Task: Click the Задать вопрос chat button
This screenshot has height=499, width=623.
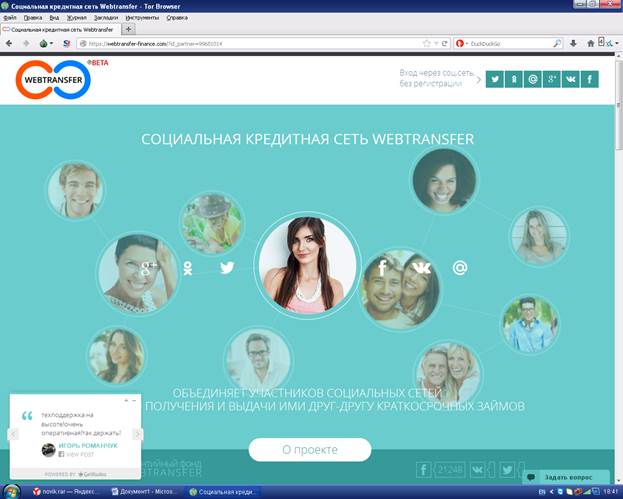Action: pyautogui.click(x=566, y=477)
